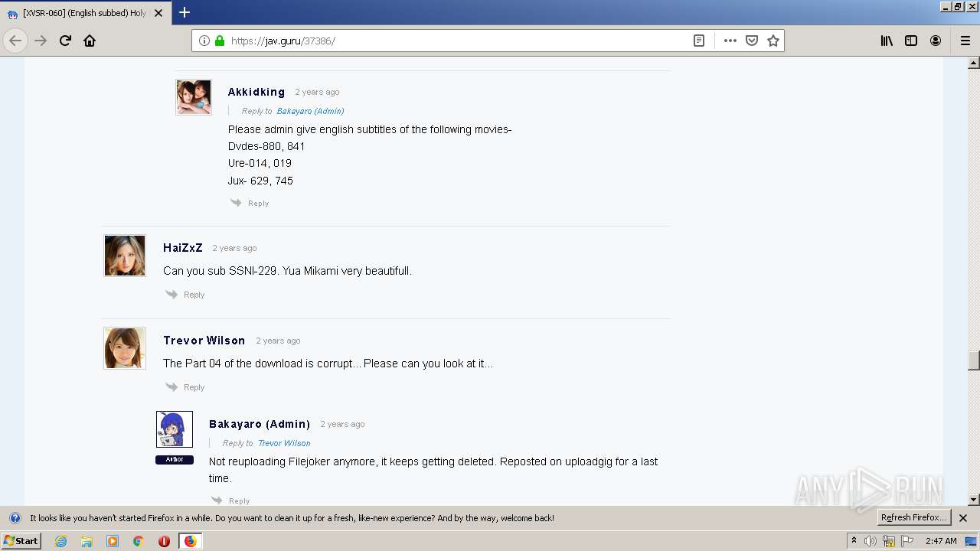This screenshot has width=980, height=551.
Task: Open the Firefox home page
Action: click(x=90, y=41)
